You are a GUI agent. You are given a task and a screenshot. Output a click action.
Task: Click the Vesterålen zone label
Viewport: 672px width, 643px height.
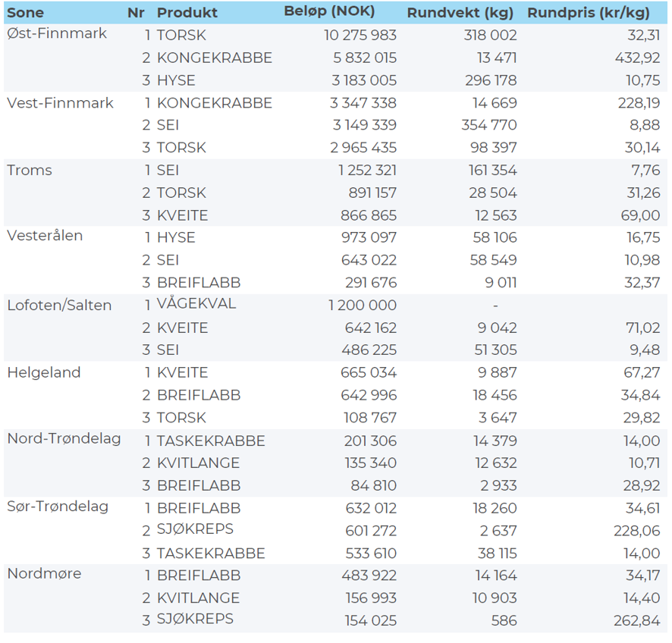tap(45, 236)
